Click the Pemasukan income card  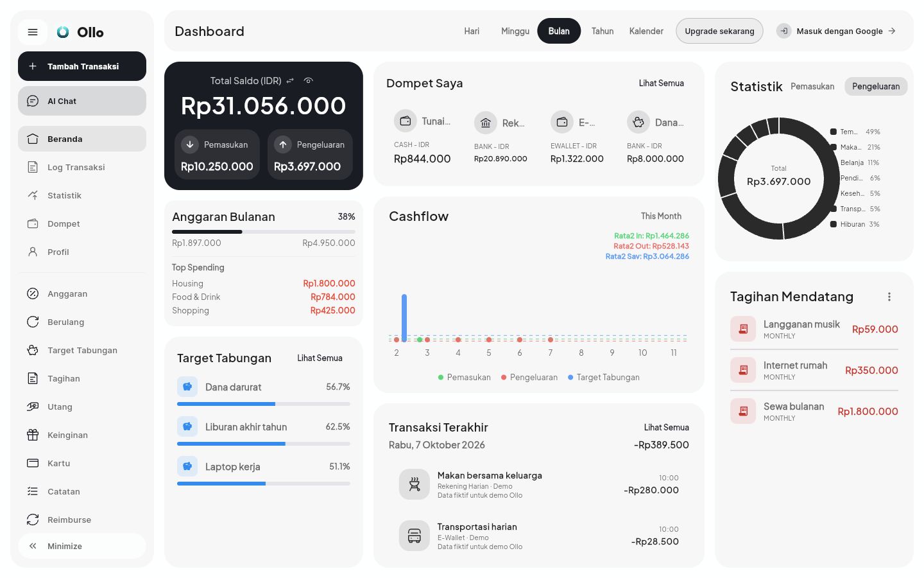pyautogui.click(x=217, y=155)
